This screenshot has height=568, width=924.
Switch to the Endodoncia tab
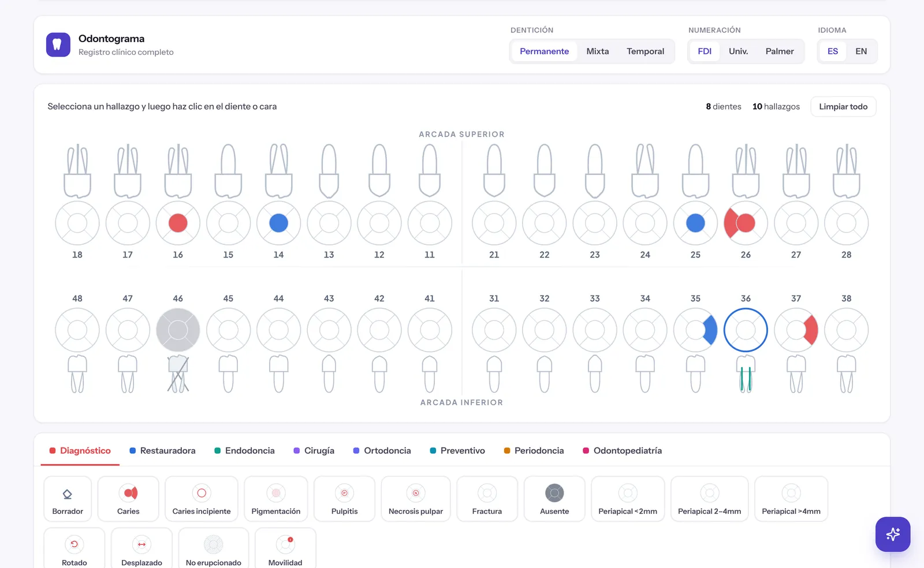click(245, 451)
